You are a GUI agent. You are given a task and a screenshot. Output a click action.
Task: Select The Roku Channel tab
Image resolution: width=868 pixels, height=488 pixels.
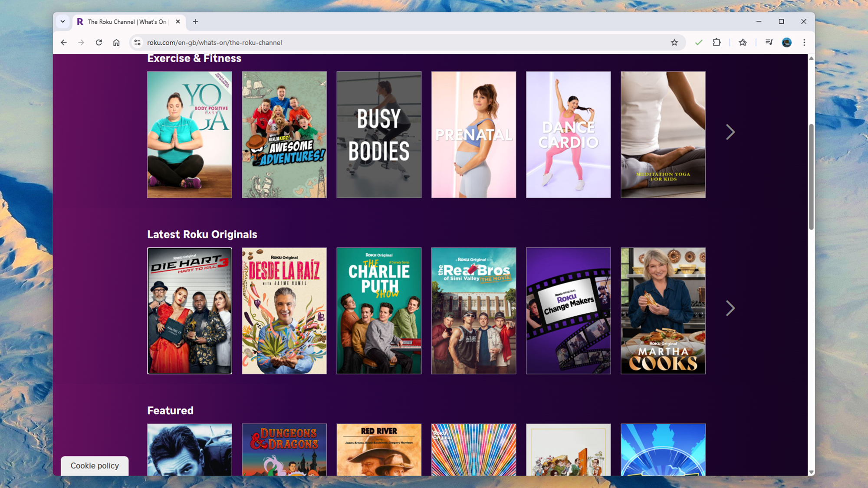[x=127, y=22]
